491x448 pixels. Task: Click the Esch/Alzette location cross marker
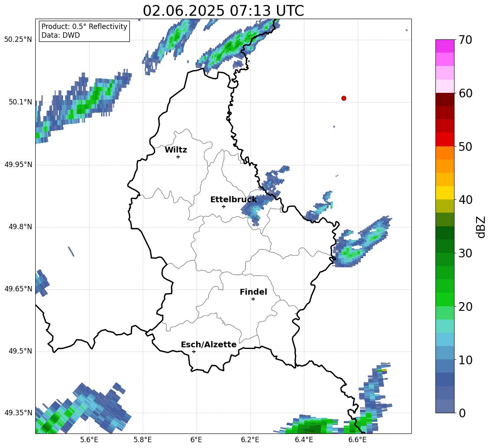(194, 351)
